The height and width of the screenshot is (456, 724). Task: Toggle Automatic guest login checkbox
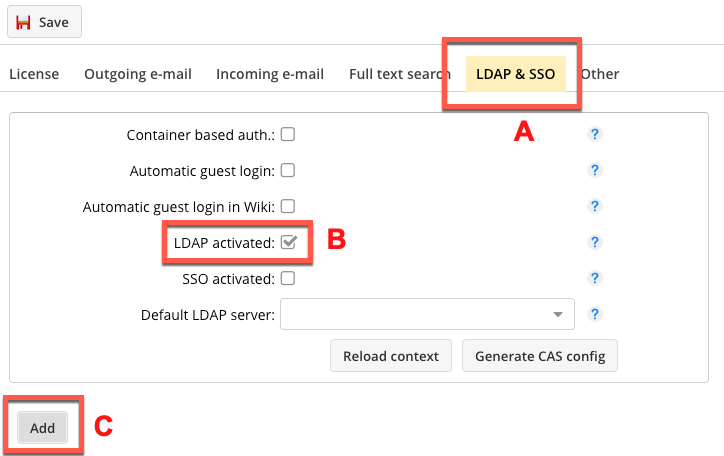pos(288,170)
